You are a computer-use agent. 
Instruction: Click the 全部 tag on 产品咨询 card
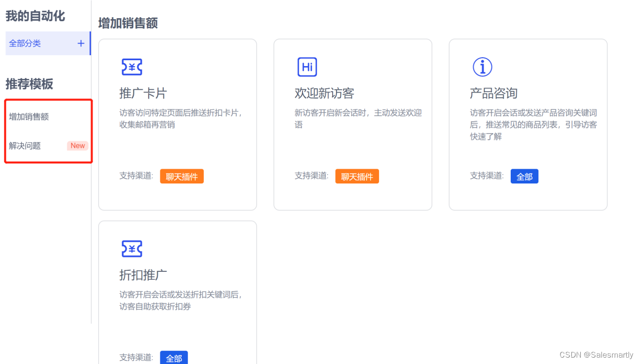coord(524,177)
